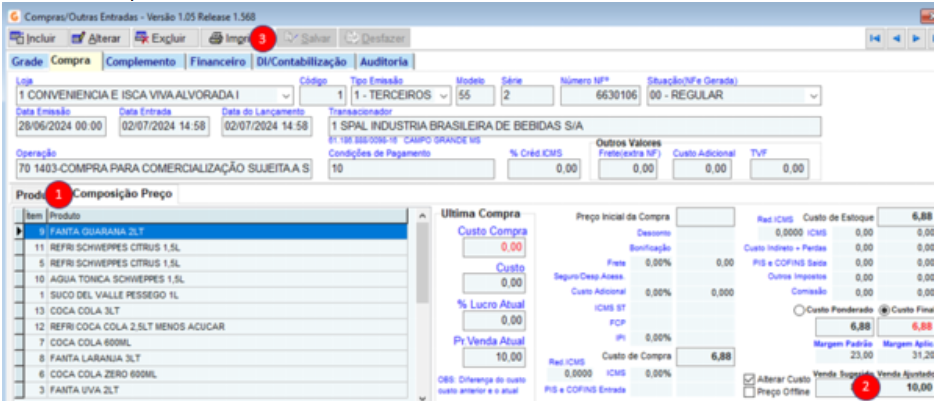
Task: Click the Incluir toolbar button
Action: coord(33,39)
